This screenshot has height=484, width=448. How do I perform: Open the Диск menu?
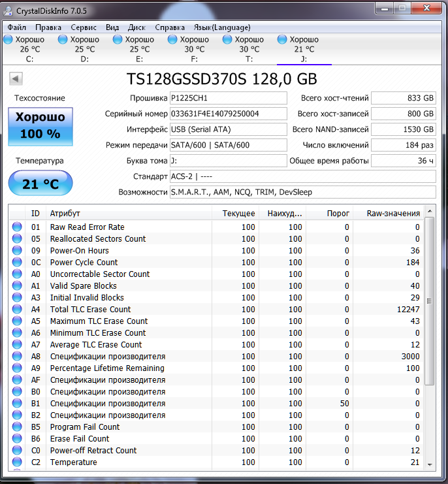pos(136,27)
